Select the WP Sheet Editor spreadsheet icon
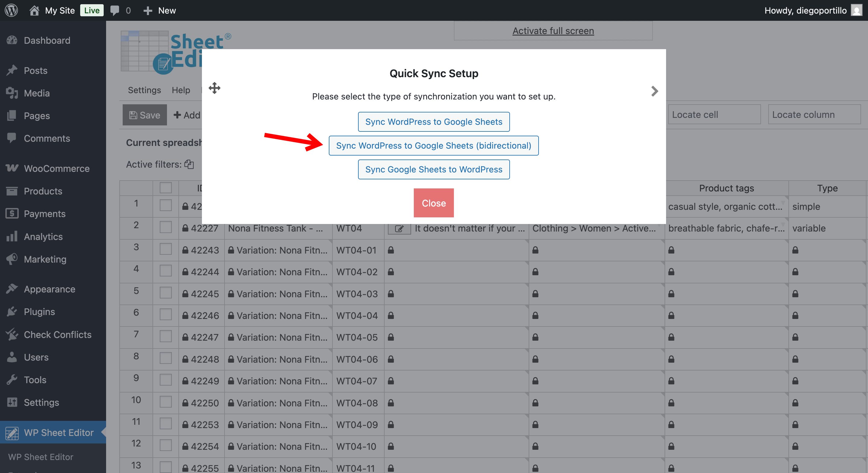The width and height of the screenshot is (868, 473). tap(12, 433)
